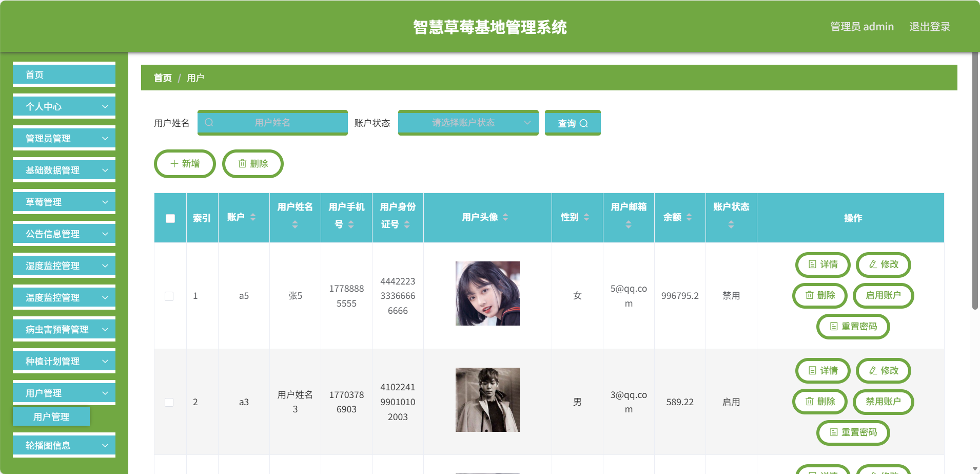Expand 湿度监控管理 sidebar menu

coord(64,266)
